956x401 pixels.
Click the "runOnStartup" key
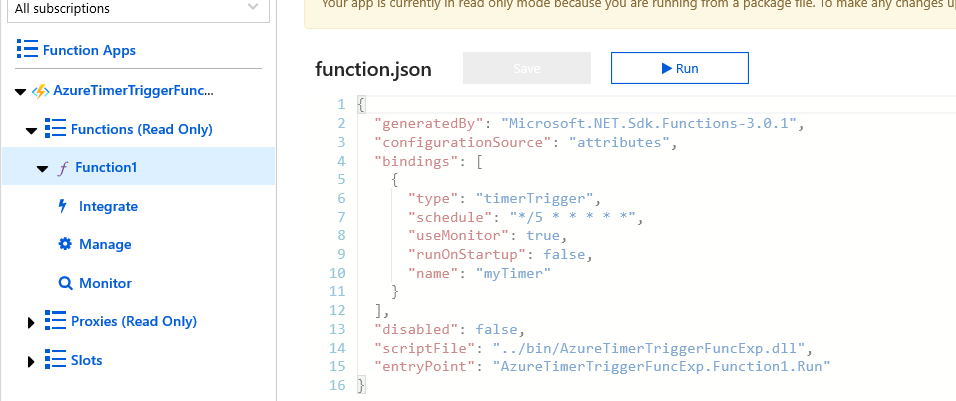467,254
